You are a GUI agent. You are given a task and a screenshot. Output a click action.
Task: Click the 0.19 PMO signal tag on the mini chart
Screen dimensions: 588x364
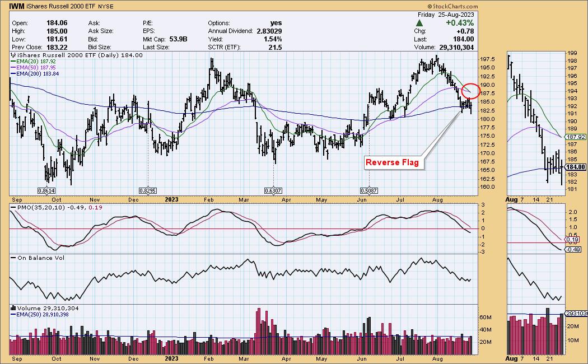click(573, 239)
